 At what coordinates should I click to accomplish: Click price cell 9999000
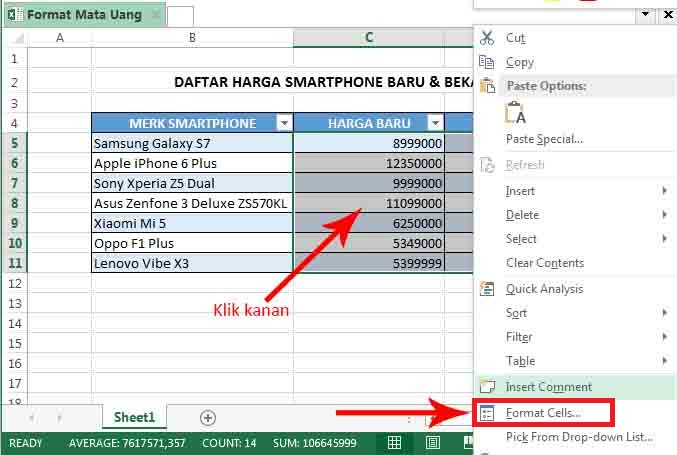[369, 183]
